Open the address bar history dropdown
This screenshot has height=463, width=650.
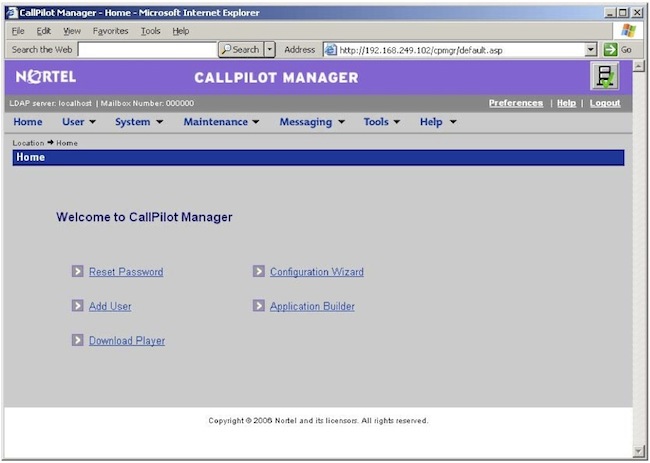pos(591,50)
